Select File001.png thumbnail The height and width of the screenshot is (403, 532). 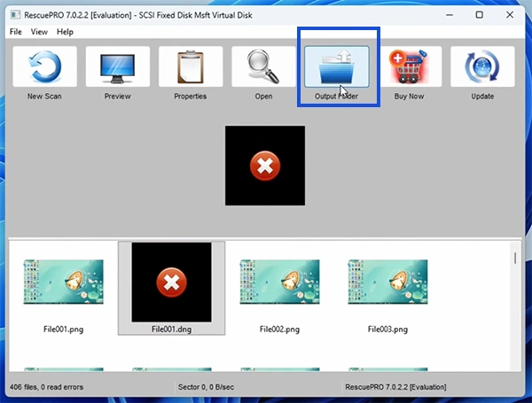pos(64,282)
